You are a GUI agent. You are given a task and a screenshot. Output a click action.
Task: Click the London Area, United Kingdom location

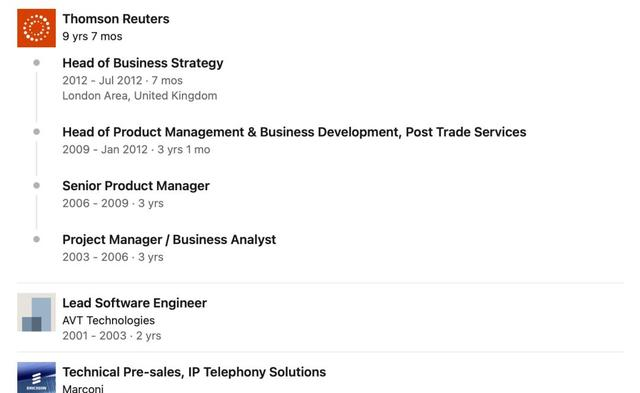point(140,95)
